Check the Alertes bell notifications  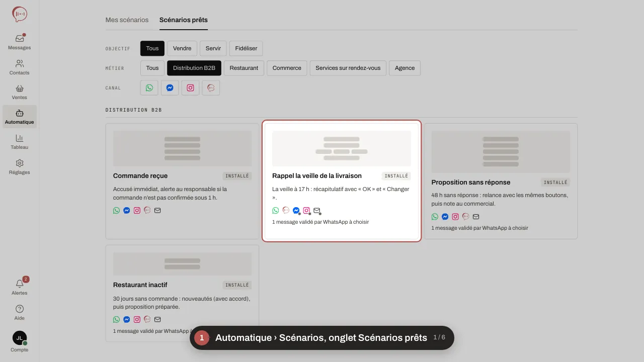click(20, 287)
